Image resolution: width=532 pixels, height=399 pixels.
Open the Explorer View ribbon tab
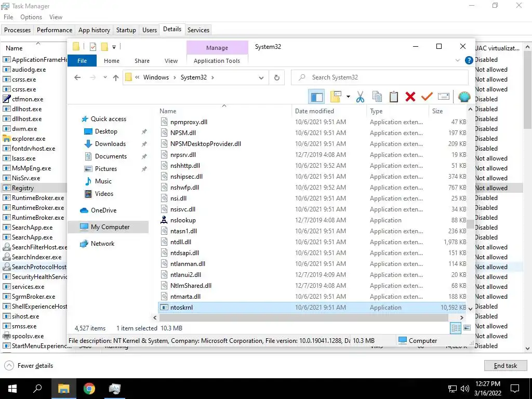pos(171,61)
